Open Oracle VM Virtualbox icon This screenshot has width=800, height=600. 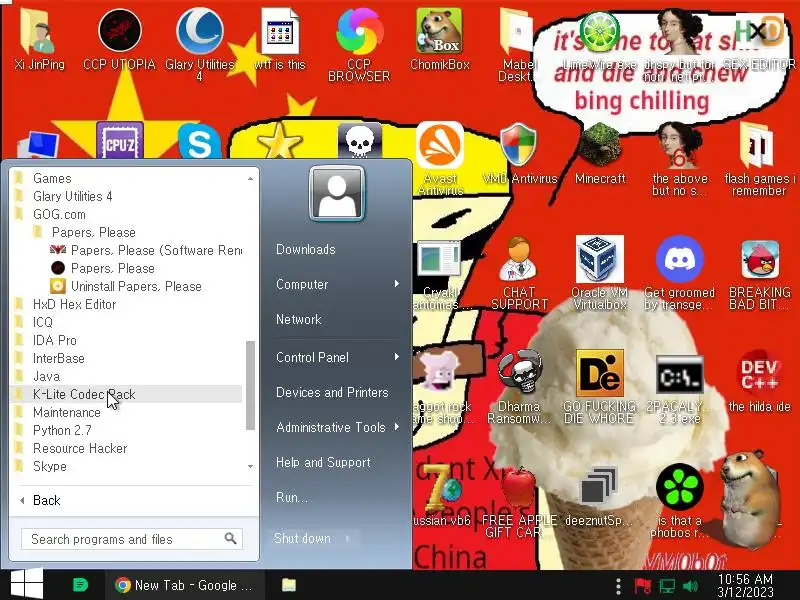tap(599, 273)
